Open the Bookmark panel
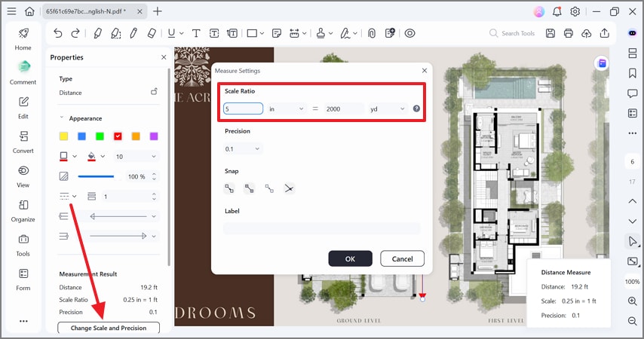This screenshot has height=339, width=644. (633, 73)
